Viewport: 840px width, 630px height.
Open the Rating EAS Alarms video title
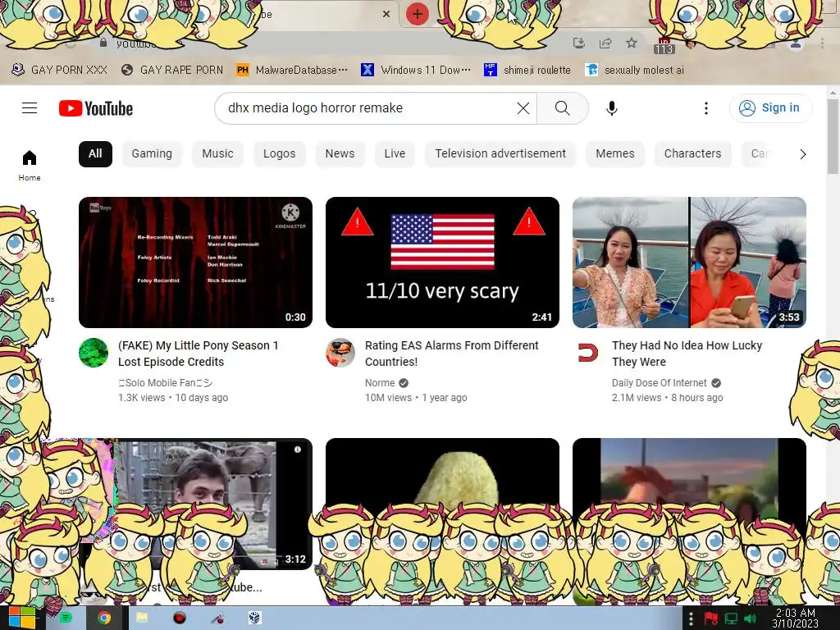pyautogui.click(x=452, y=354)
